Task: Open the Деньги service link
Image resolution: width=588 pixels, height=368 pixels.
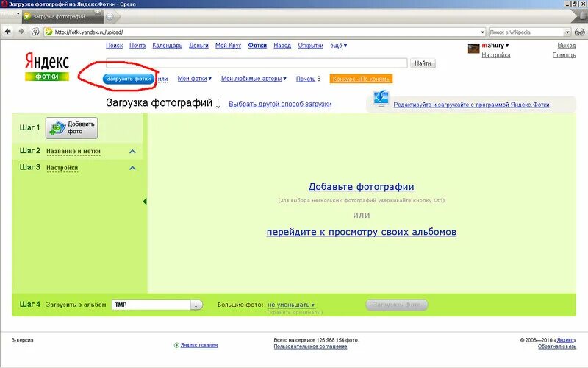Action: coord(198,46)
